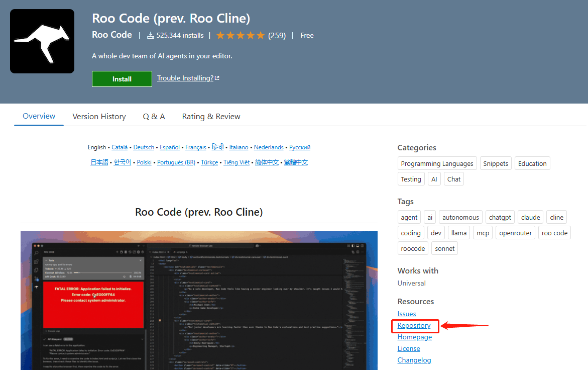Select the Deutsch language link
This screenshot has width=588, height=370.
pyautogui.click(x=144, y=147)
